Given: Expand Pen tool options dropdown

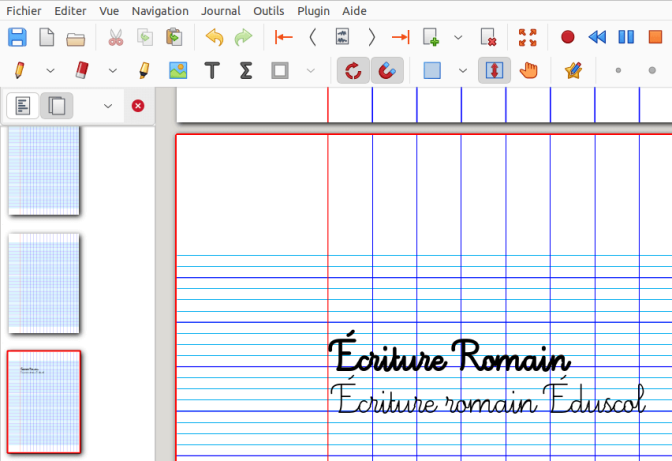Looking at the screenshot, I should tap(51, 71).
